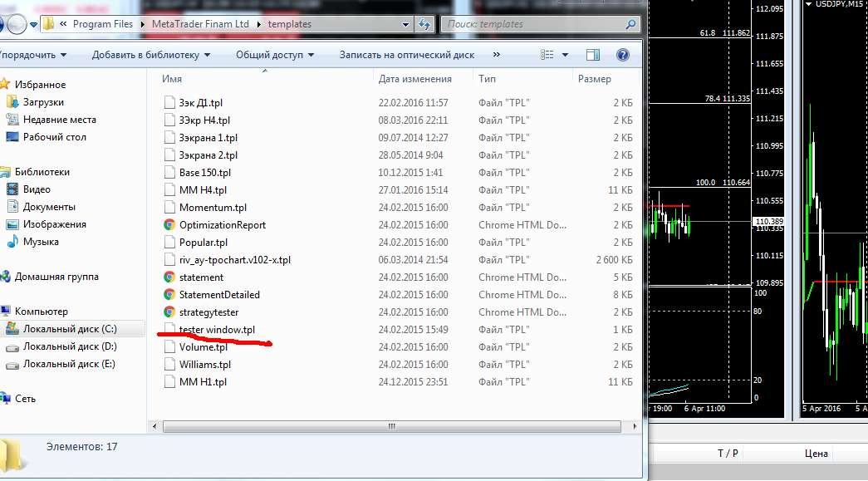
Task: Open the Музыка library
Action: tap(41, 241)
